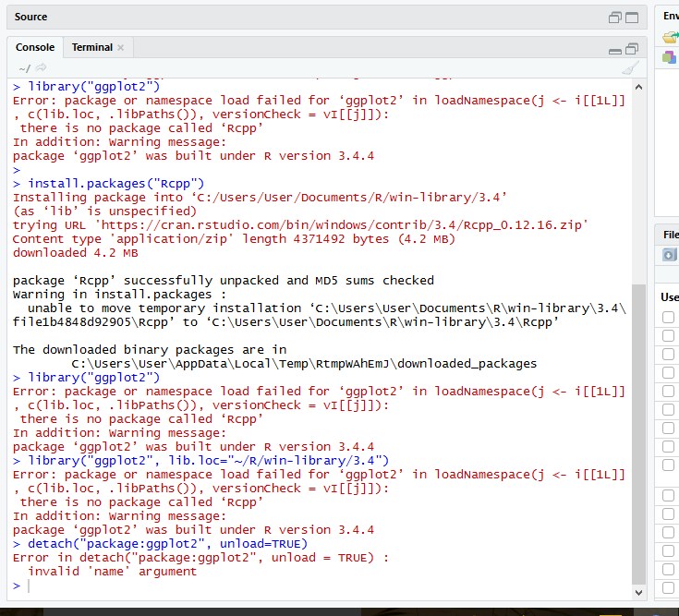Click the 'downloaded 4.2 MB' line
The image size is (679, 616).
pyautogui.click(x=76, y=253)
